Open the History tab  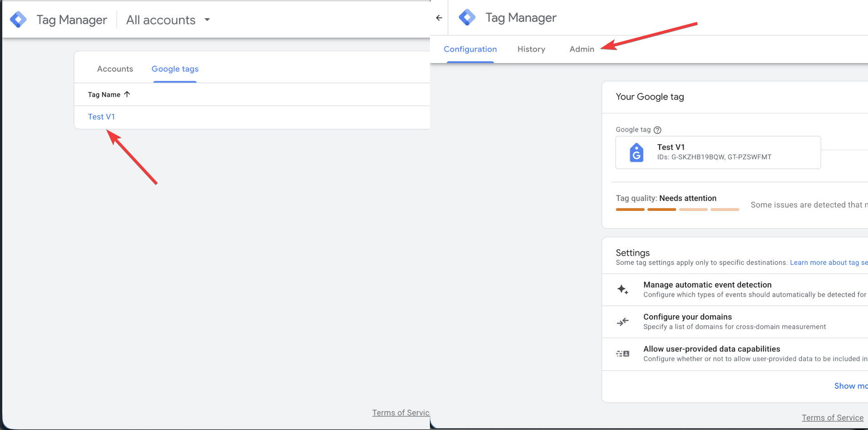tap(531, 49)
